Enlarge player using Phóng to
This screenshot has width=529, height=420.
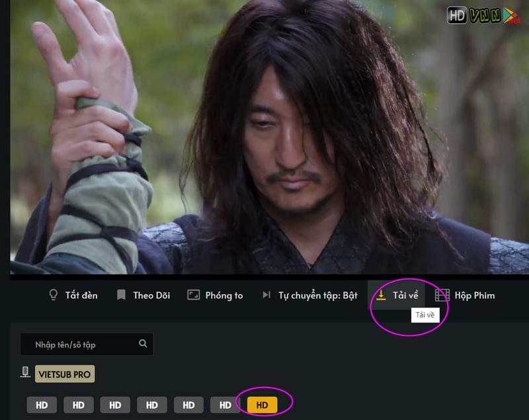(224, 296)
